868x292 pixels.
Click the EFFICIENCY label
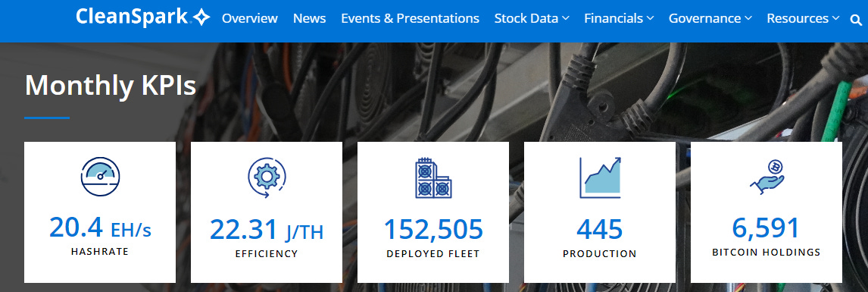[x=267, y=254]
